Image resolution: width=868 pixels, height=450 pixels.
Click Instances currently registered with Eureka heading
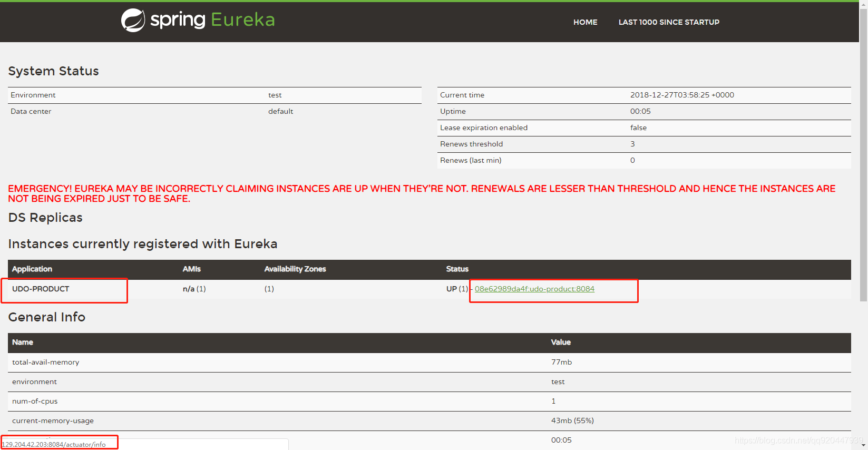[x=142, y=244]
